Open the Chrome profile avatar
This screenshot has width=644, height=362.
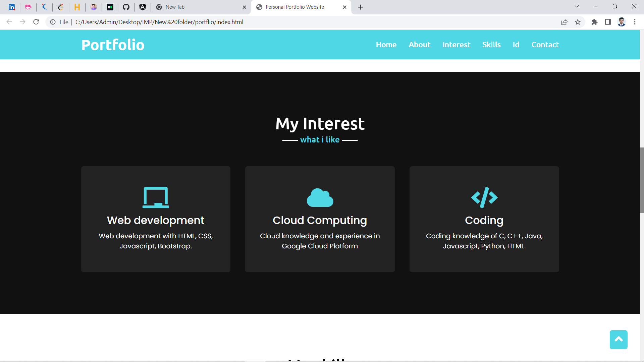[x=622, y=22]
